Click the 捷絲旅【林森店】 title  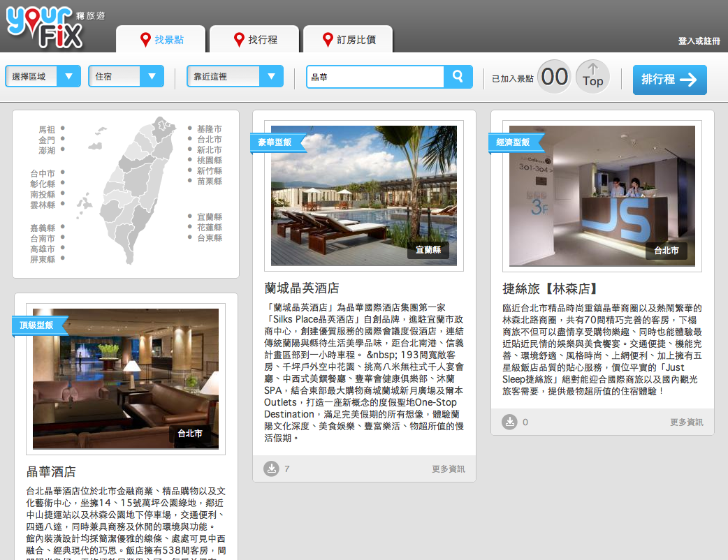click(x=549, y=288)
